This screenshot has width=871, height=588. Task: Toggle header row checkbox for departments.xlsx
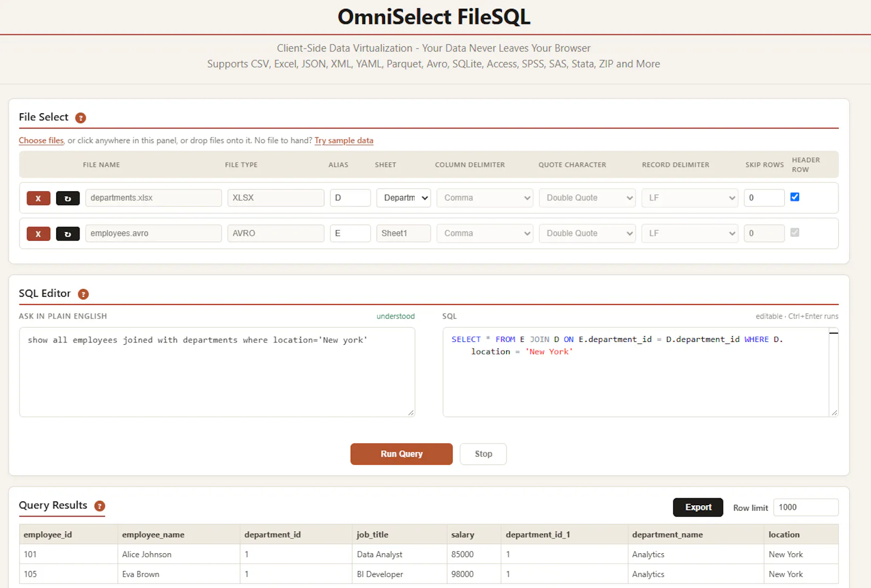pyautogui.click(x=795, y=197)
